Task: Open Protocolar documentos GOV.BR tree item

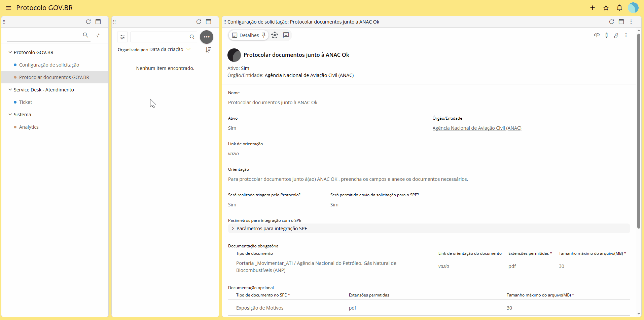Action: [54, 77]
